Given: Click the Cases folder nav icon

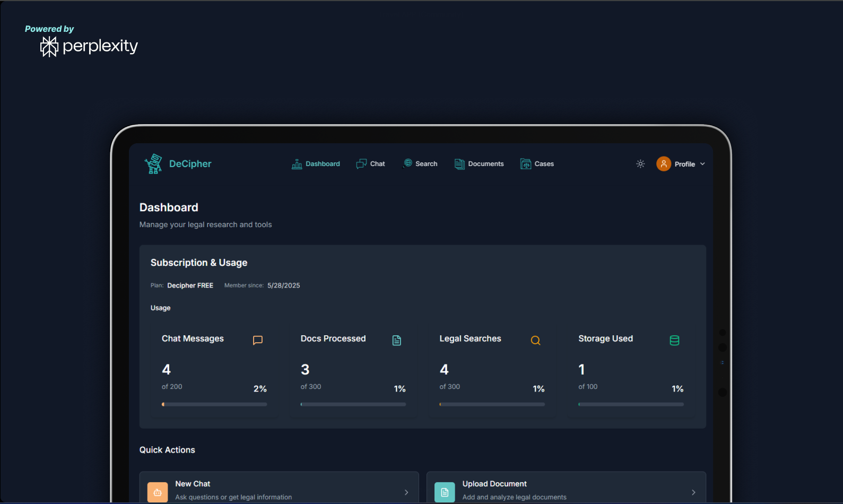Looking at the screenshot, I should pos(526,164).
